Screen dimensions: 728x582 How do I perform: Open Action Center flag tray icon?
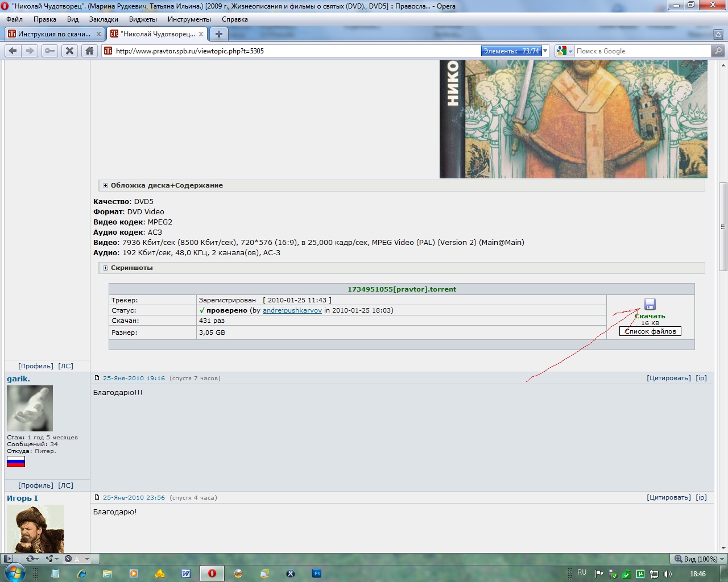[599, 574]
